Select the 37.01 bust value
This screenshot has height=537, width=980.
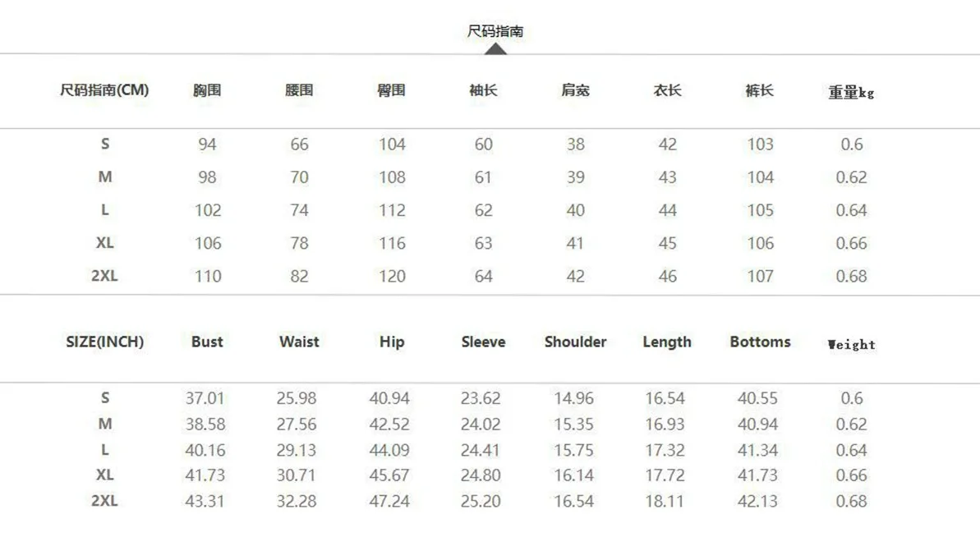click(205, 398)
